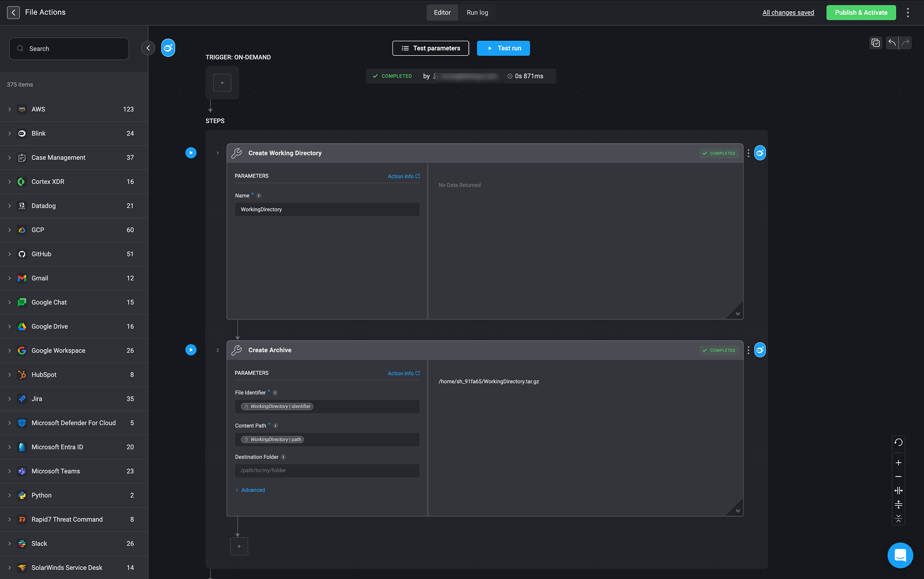Open options menu for Create Working Directory

pos(748,153)
